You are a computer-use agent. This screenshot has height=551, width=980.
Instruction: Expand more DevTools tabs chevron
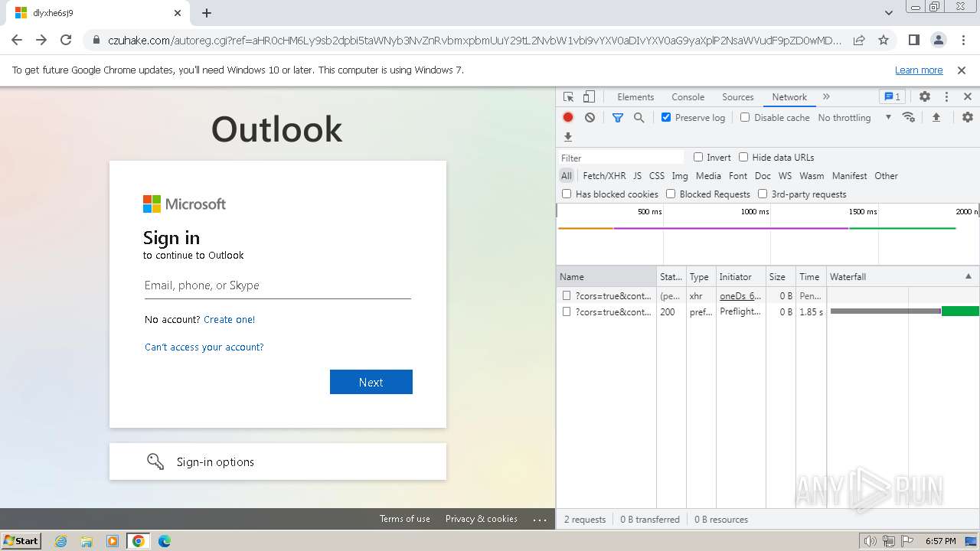point(826,97)
